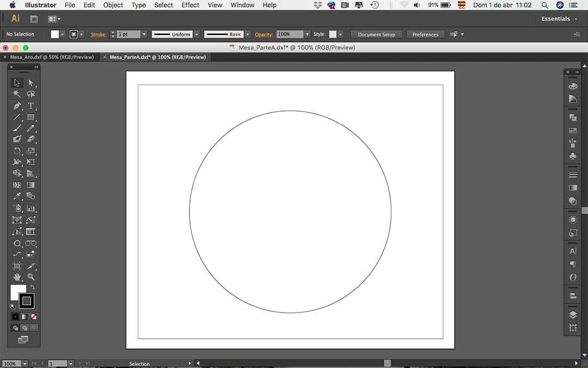
Task: Select the Scale tool
Action: pos(30,151)
